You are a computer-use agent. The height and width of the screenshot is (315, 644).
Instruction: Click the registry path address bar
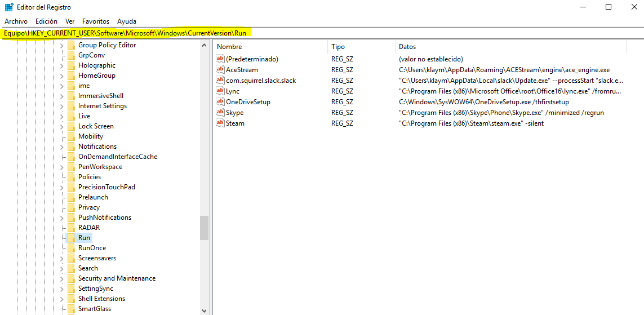click(x=322, y=33)
